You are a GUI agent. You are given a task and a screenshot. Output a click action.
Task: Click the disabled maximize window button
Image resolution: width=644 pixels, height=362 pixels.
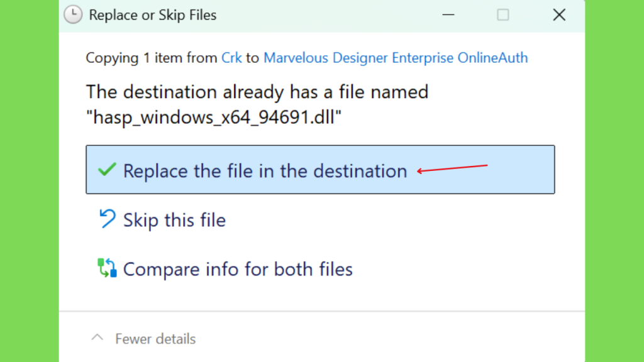[x=502, y=15]
